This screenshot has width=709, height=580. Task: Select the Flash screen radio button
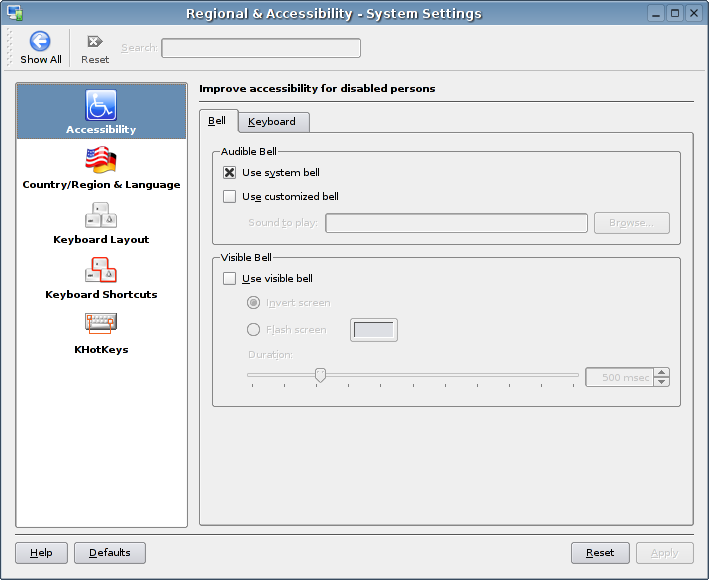point(253,329)
